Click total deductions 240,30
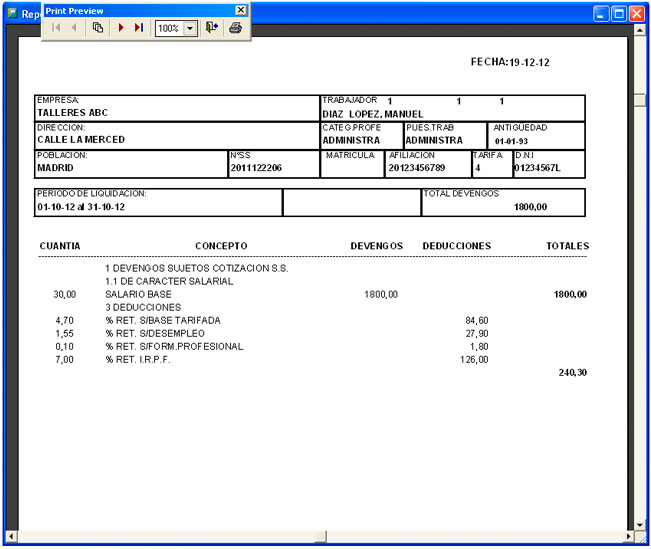Screen dimensions: 651x549 click(573, 373)
